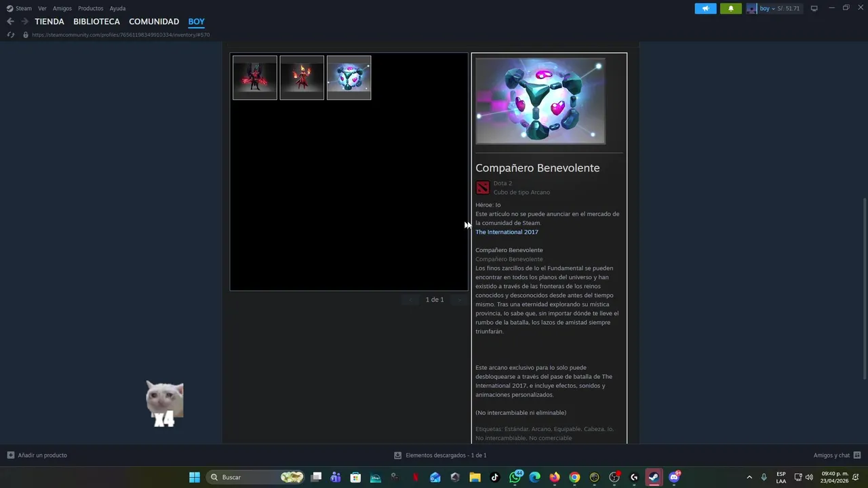Click the large Compañero Benevolente item image
868x488 pixels.
pyautogui.click(x=540, y=101)
